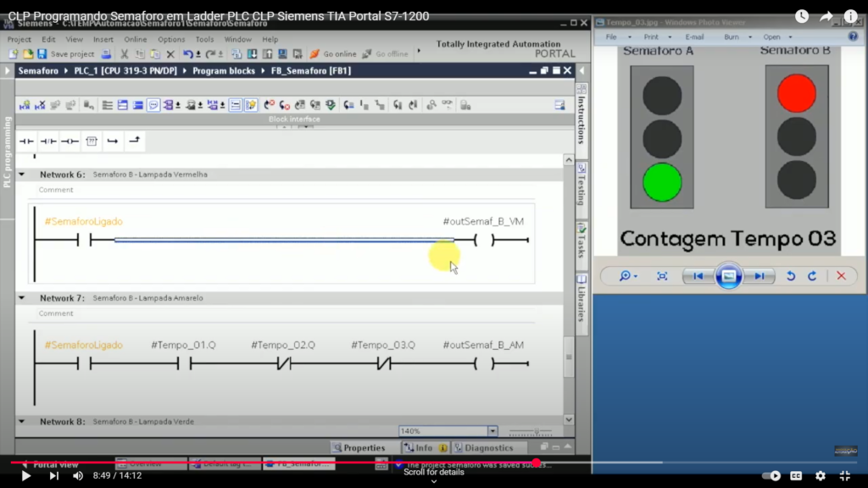
Task: Click the delete network icon in editor toolbar
Action: [x=40, y=105]
